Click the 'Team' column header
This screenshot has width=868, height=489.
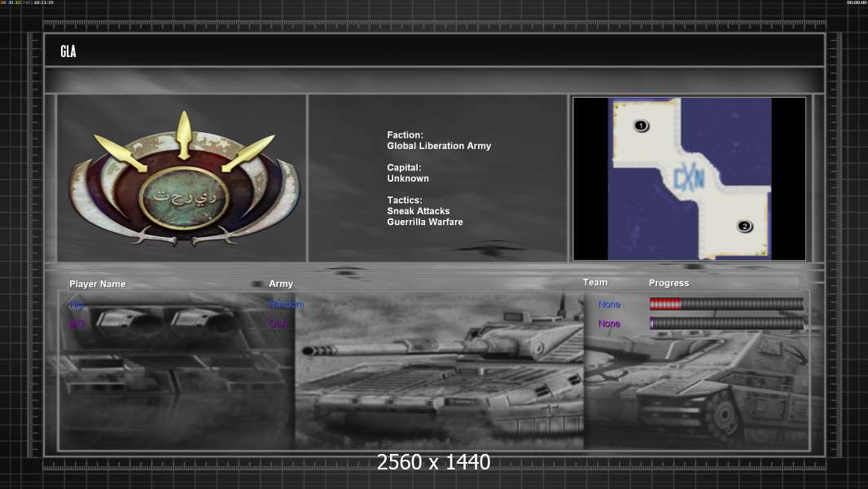click(x=595, y=283)
